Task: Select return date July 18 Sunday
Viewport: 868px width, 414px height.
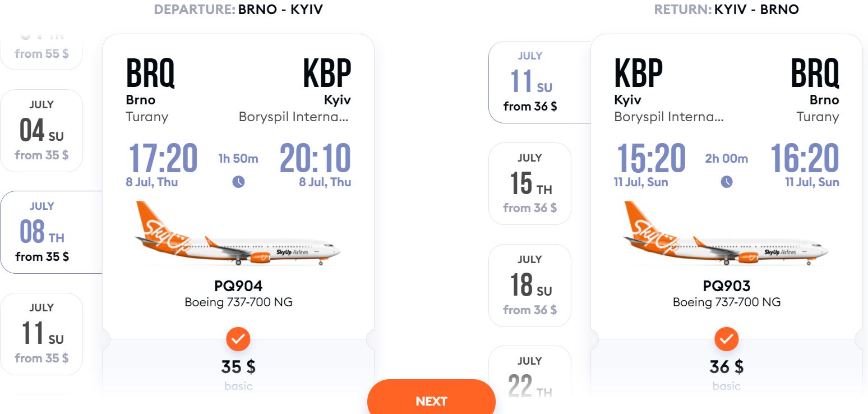Action: pos(530,285)
